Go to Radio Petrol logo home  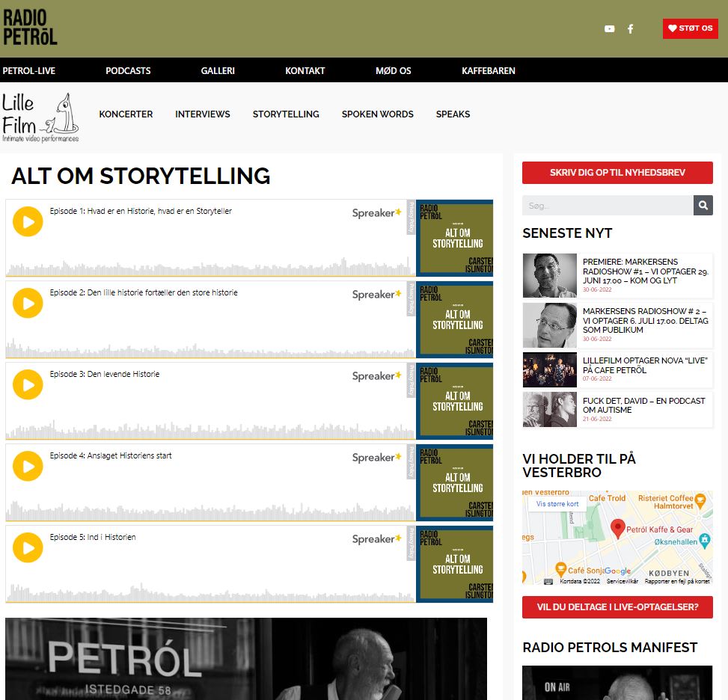(x=30, y=28)
